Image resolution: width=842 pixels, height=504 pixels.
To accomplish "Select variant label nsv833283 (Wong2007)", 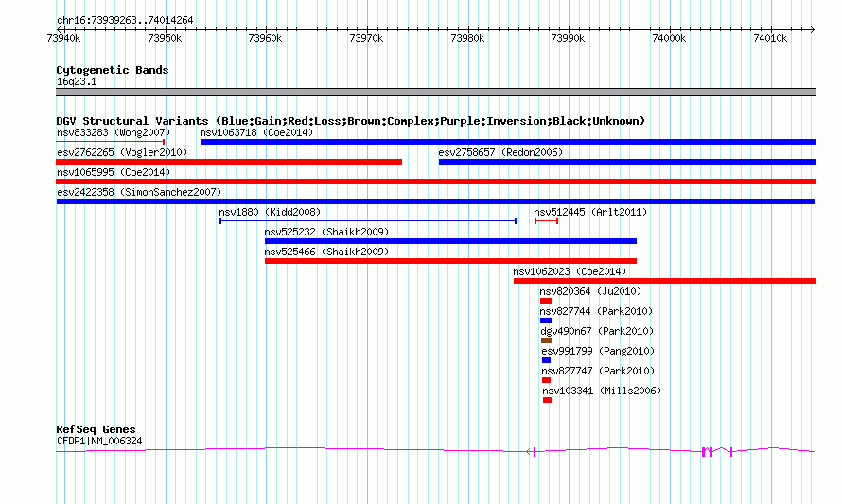I will (114, 132).
